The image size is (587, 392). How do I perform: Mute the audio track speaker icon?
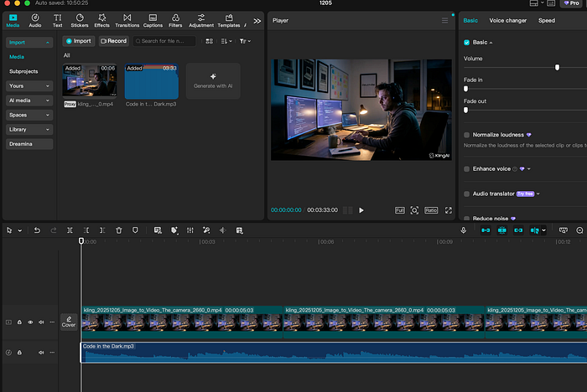[x=41, y=353]
